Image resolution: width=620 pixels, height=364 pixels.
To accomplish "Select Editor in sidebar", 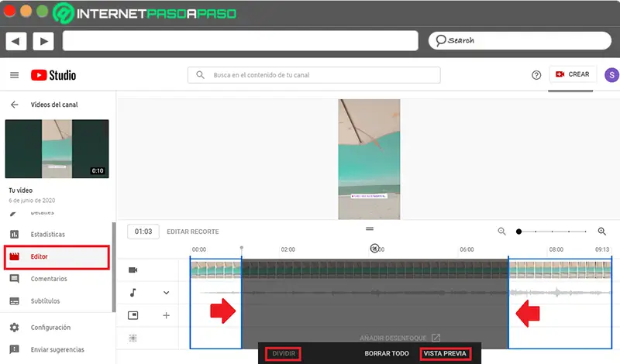I will pyautogui.click(x=57, y=257).
